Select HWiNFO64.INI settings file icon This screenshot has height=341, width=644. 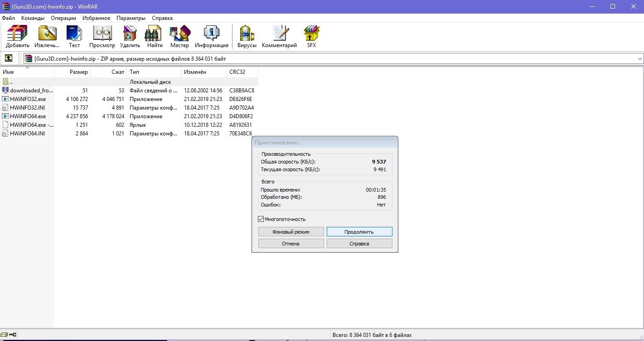click(x=5, y=134)
